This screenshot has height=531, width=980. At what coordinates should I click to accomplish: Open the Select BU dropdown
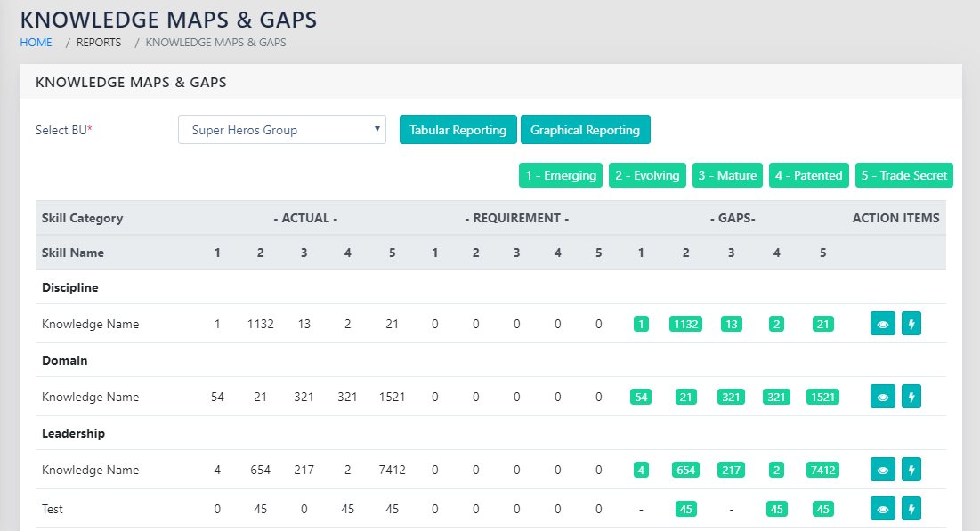click(x=281, y=130)
